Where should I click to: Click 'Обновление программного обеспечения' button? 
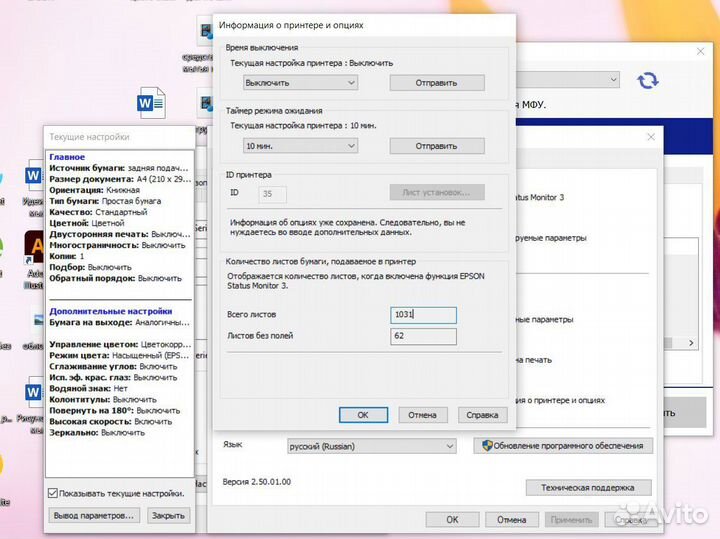(563, 445)
